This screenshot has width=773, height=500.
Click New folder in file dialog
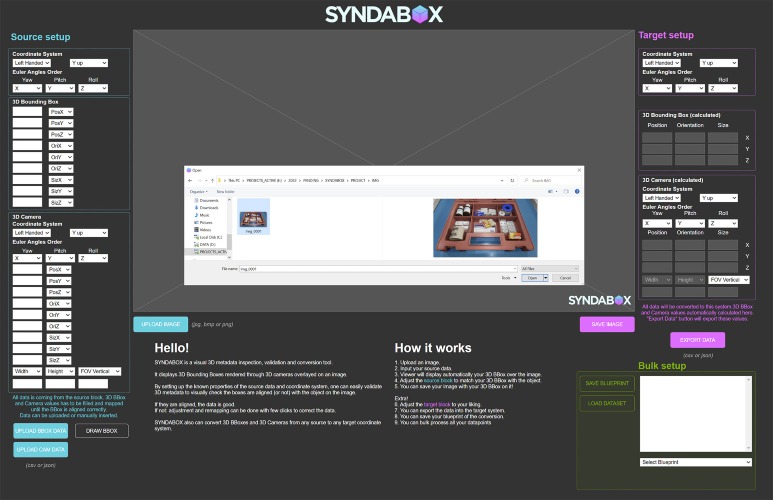(226, 191)
